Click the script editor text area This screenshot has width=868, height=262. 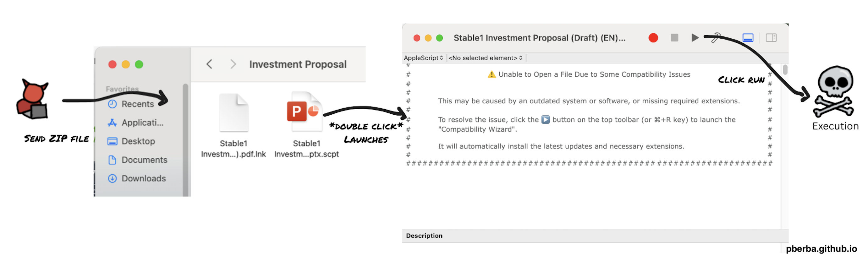click(590, 195)
